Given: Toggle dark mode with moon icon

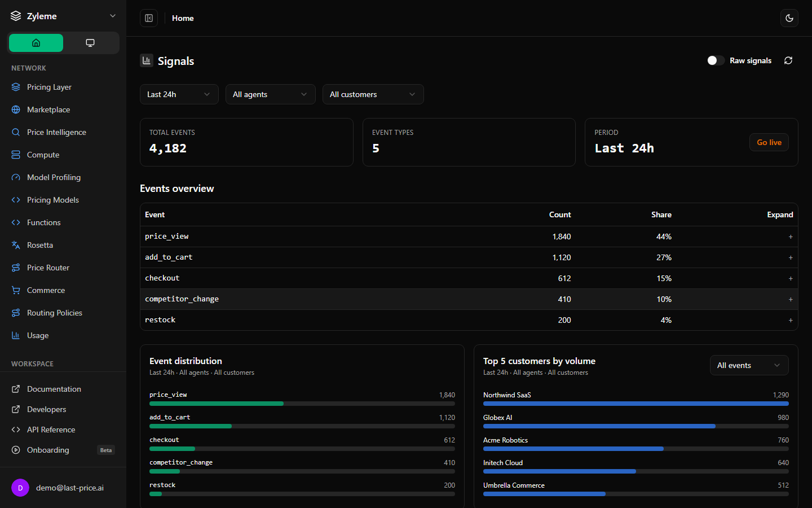Looking at the screenshot, I should tap(789, 18).
